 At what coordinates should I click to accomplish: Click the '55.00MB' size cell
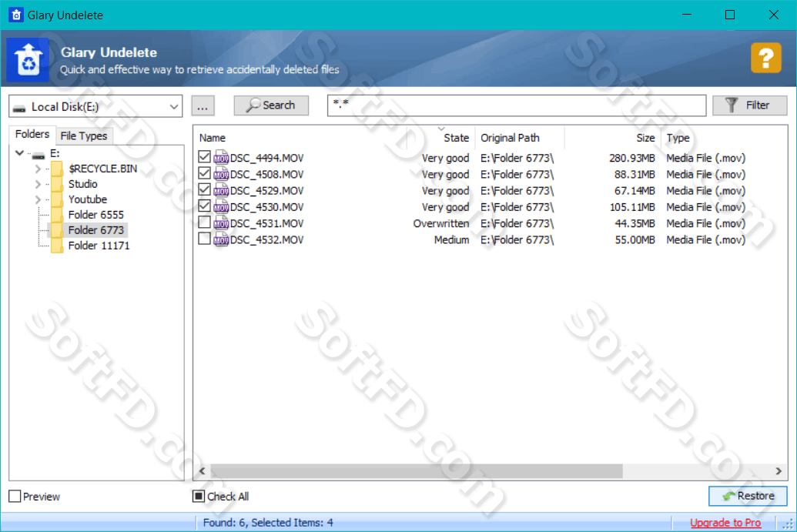click(635, 239)
